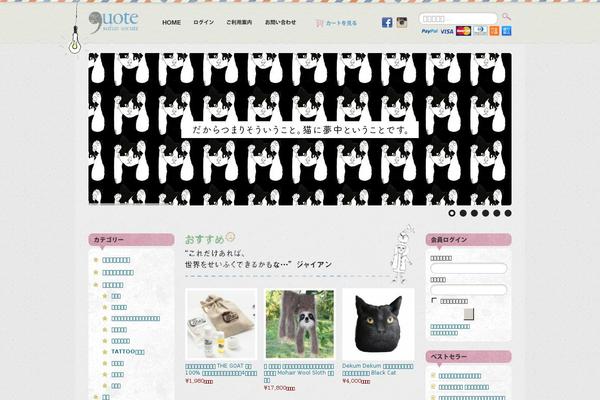
Task: Click the Diners Club payment logo
Action: click(x=480, y=31)
